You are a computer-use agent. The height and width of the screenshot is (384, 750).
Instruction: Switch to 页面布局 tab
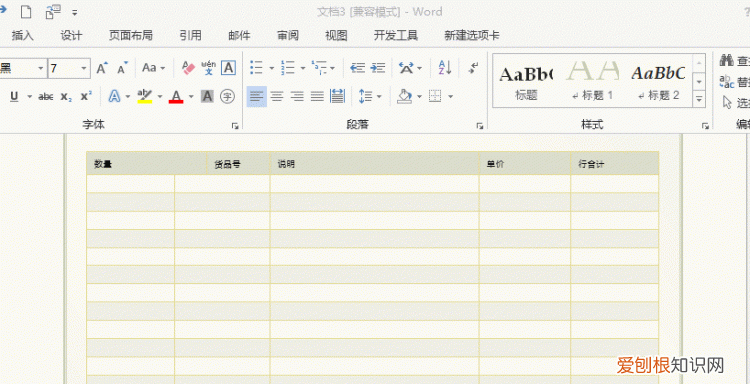pos(131,35)
